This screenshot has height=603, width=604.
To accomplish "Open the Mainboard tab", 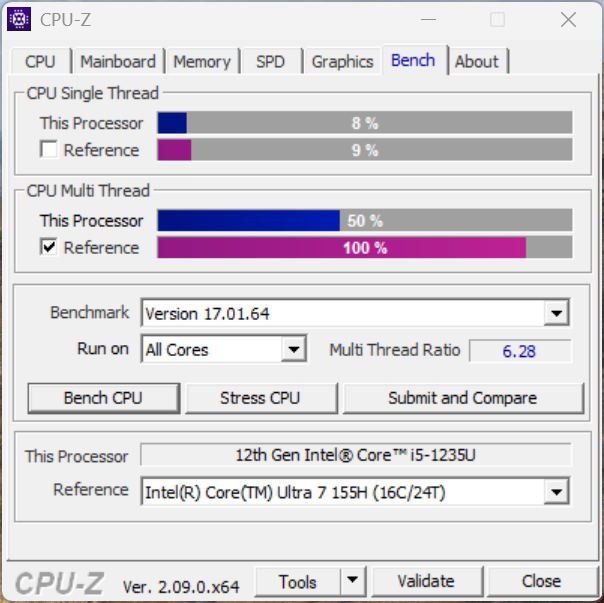I will (118, 61).
